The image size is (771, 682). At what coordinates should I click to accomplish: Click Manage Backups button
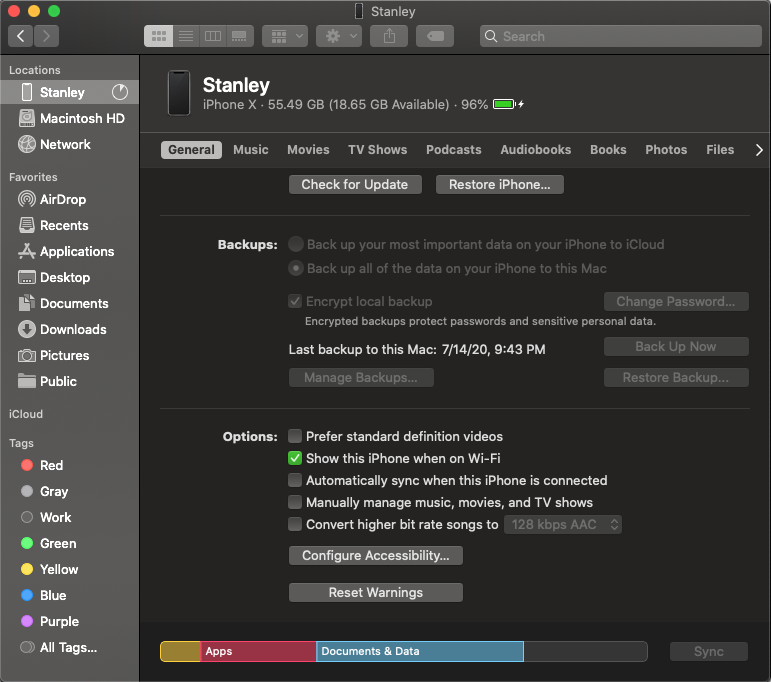pyautogui.click(x=361, y=377)
